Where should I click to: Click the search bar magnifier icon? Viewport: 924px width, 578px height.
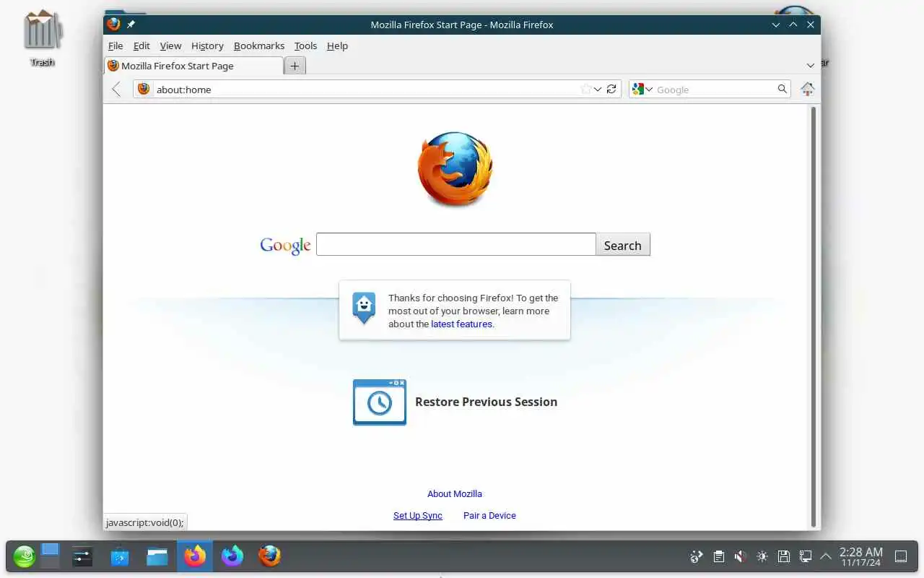[x=782, y=89]
